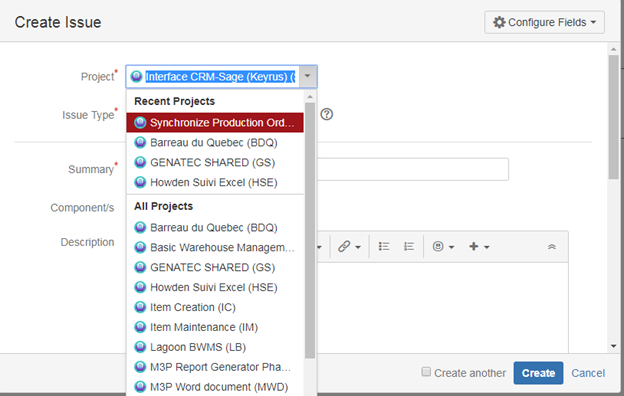Choose Item Maintenance (IM) project
This screenshot has width=624, height=396.
[215, 327]
